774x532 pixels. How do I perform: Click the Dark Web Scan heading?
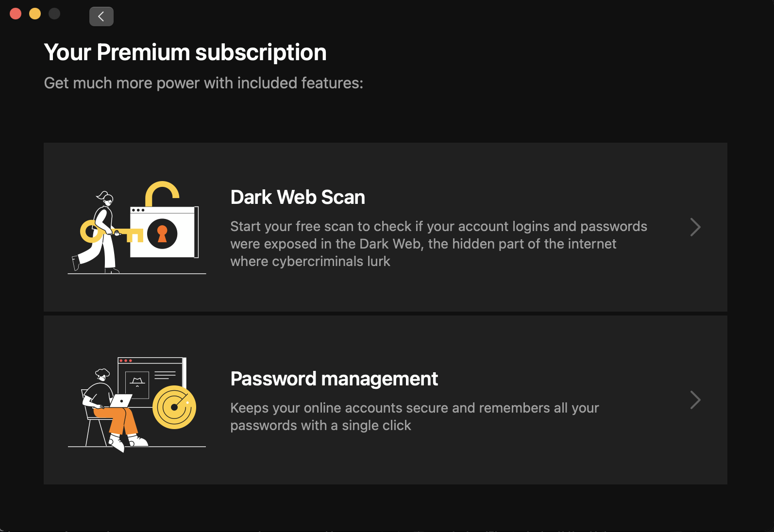[298, 198]
